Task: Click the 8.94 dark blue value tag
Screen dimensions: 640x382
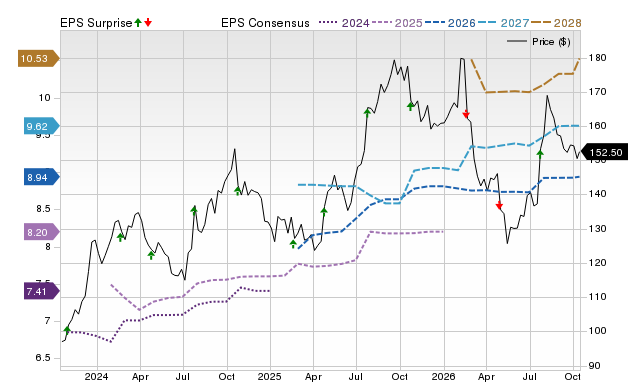Action: [x=41, y=177]
